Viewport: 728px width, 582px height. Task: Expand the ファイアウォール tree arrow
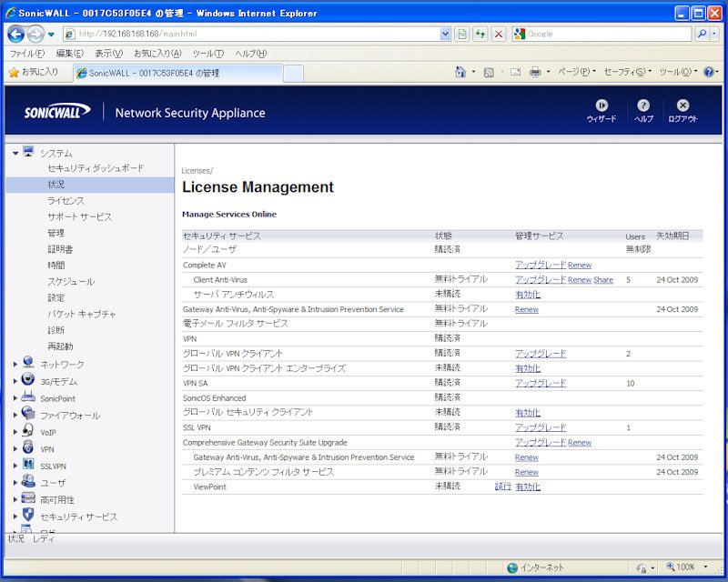click(15, 416)
